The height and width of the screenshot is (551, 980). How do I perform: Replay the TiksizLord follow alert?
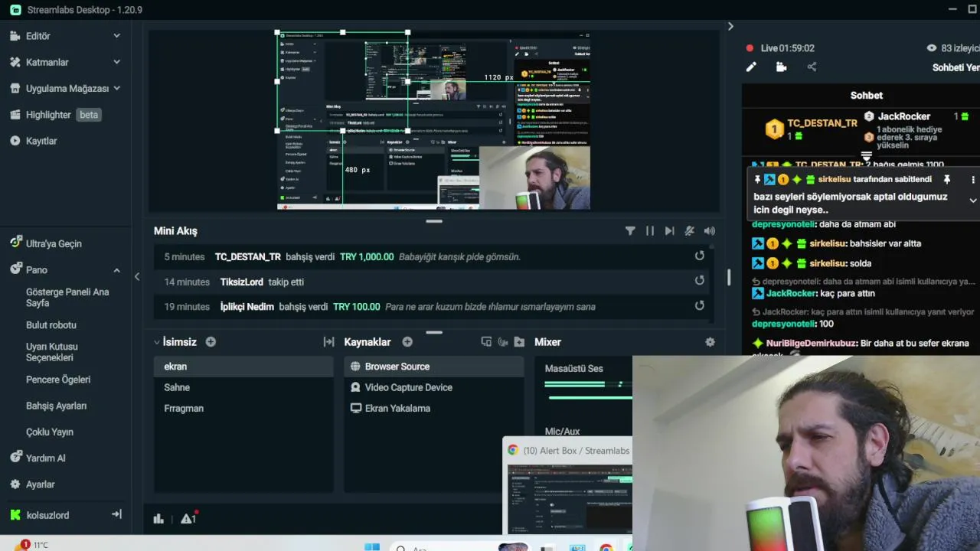click(x=699, y=281)
